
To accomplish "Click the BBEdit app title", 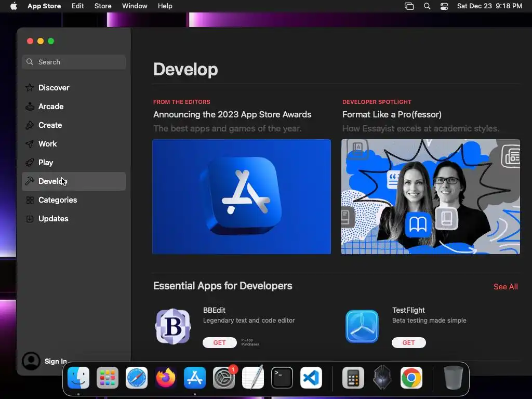I will [214, 310].
